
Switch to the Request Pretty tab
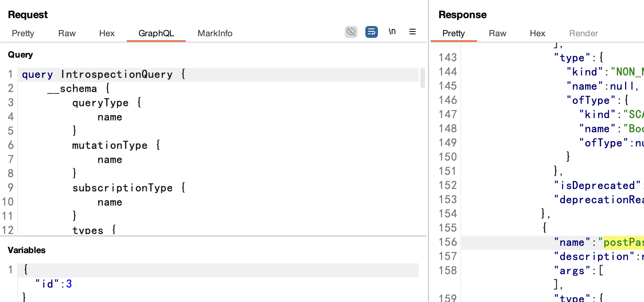pyautogui.click(x=23, y=34)
